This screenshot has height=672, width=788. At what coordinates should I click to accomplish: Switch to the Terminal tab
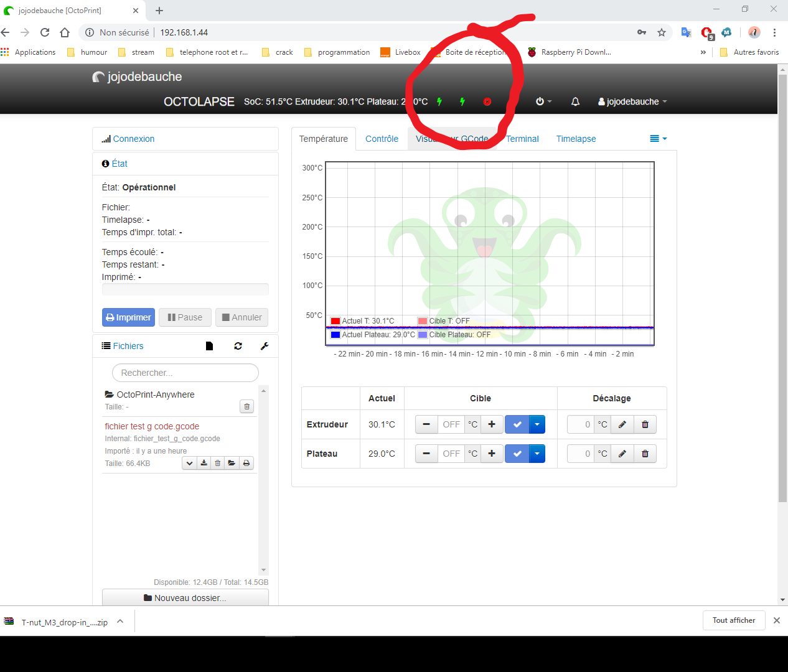coord(522,139)
